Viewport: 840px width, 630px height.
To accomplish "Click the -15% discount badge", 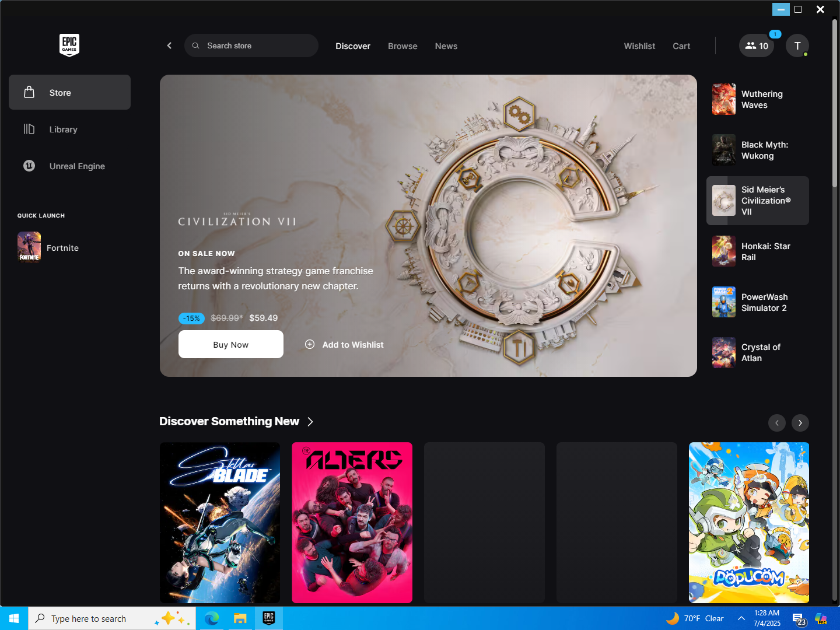I will [x=191, y=318].
